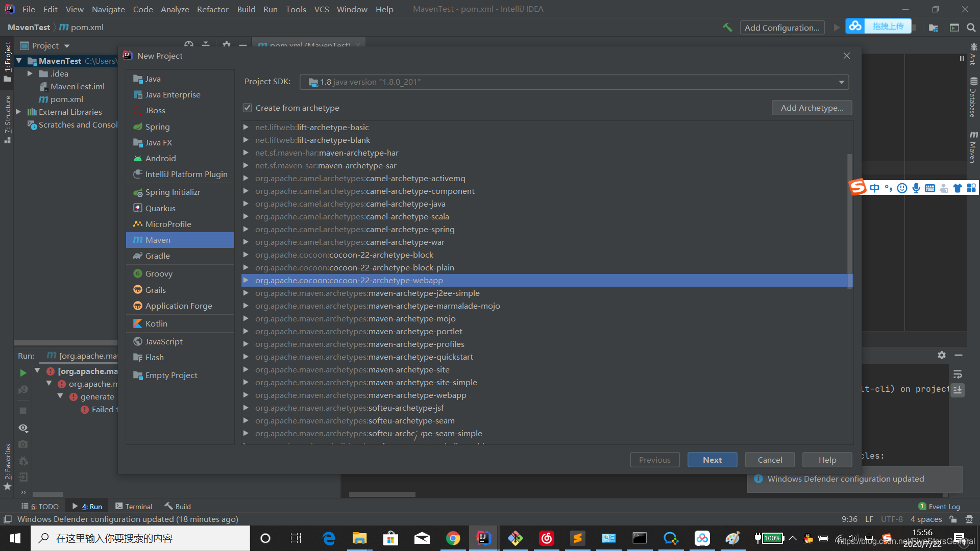
Task: Click the Next button
Action: click(x=712, y=460)
